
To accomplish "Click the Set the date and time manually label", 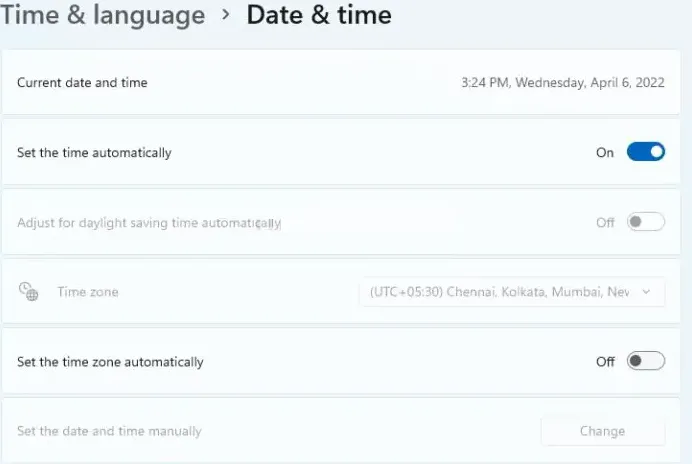I will [109, 431].
